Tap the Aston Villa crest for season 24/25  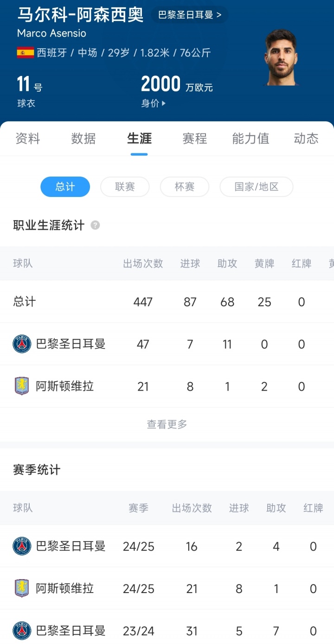22,588
